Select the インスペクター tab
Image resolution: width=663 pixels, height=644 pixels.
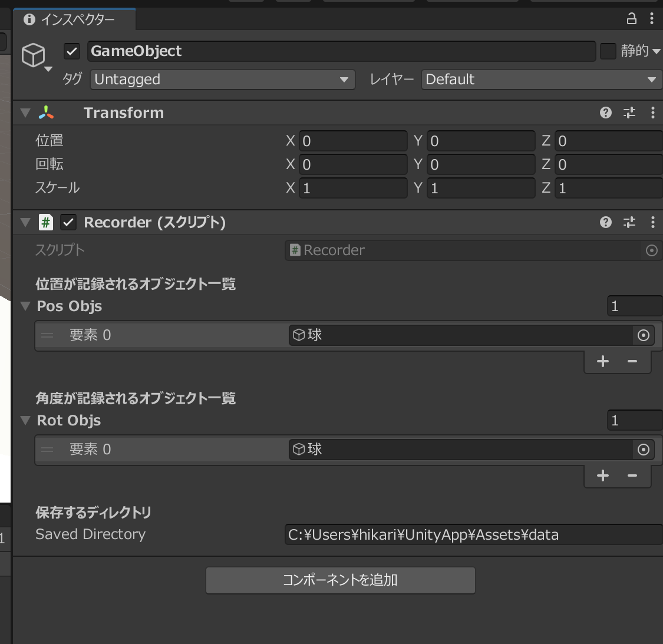74,19
